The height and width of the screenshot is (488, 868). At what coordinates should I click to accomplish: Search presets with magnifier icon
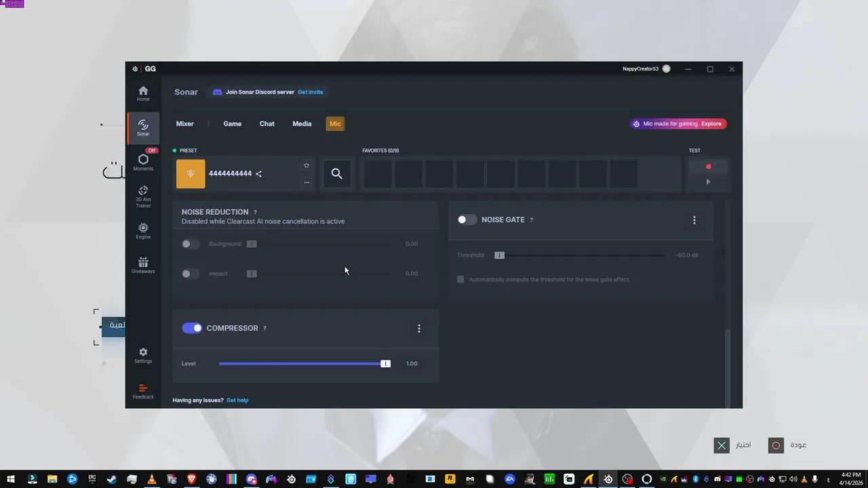(336, 174)
